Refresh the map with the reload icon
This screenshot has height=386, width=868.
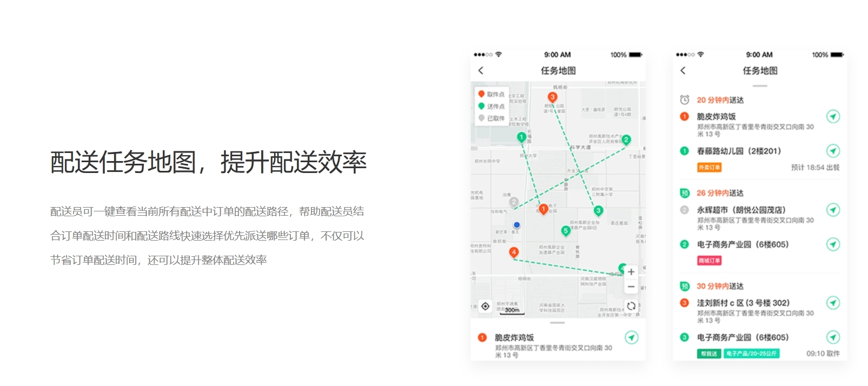click(631, 306)
